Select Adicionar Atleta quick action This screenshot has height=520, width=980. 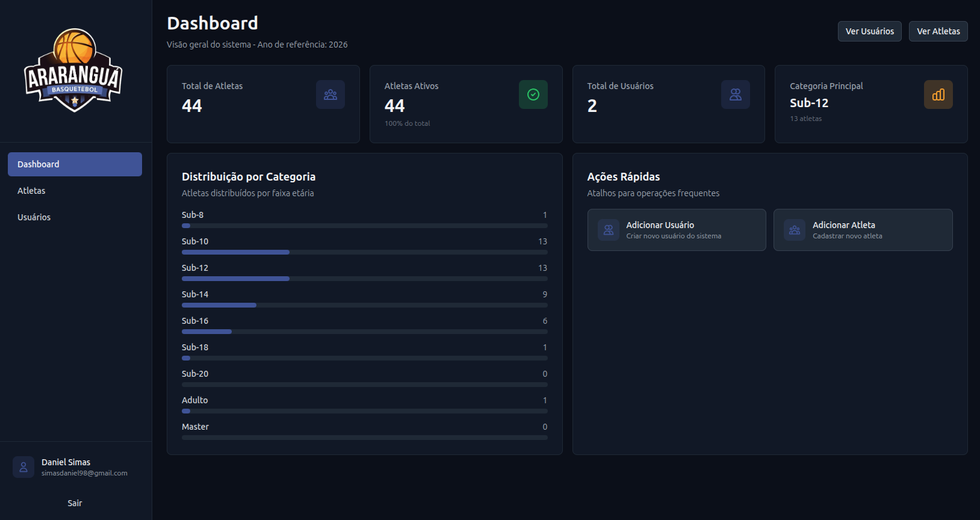coord(863,230)
